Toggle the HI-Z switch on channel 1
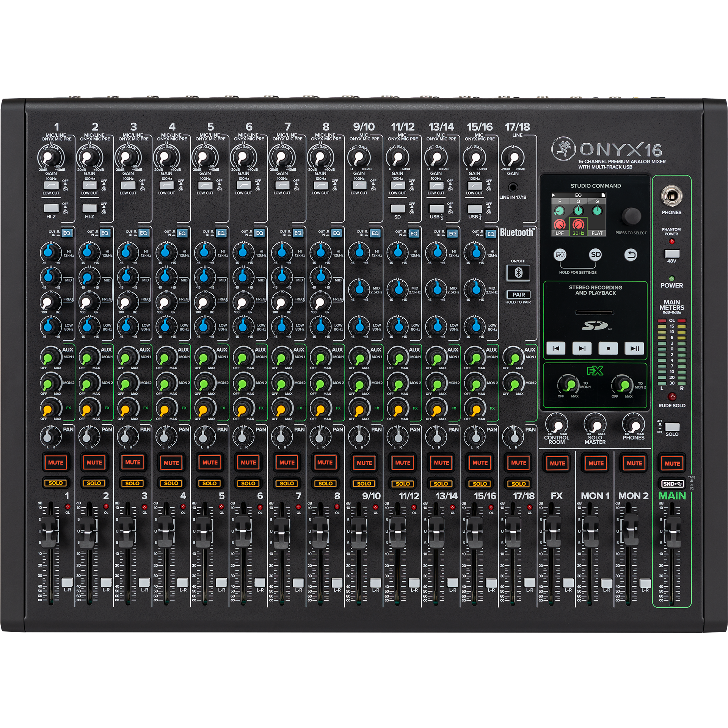 click(x=51, y=208)
